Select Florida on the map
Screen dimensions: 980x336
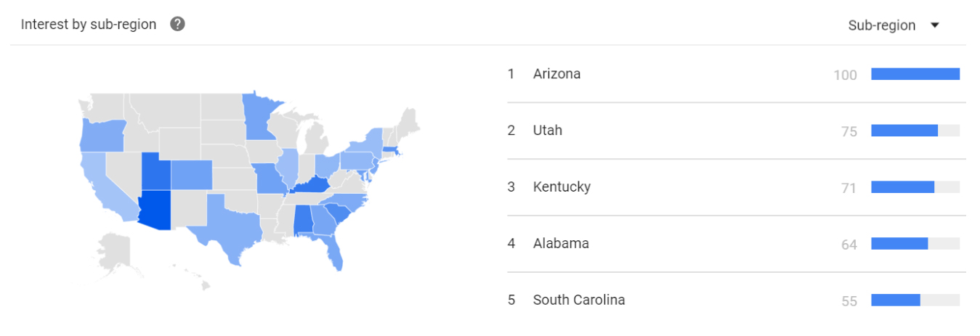(333, 251)
